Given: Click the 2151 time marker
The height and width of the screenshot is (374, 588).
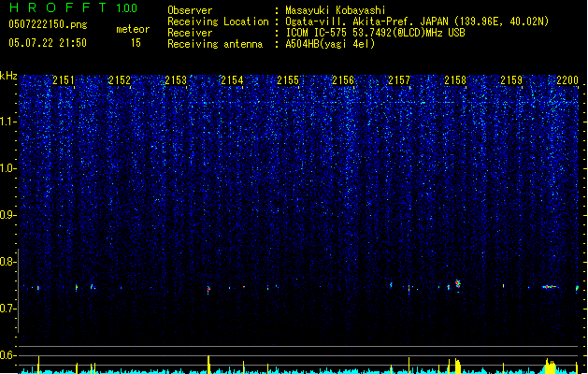Looking at the screenshot, I should coord(64,80).
